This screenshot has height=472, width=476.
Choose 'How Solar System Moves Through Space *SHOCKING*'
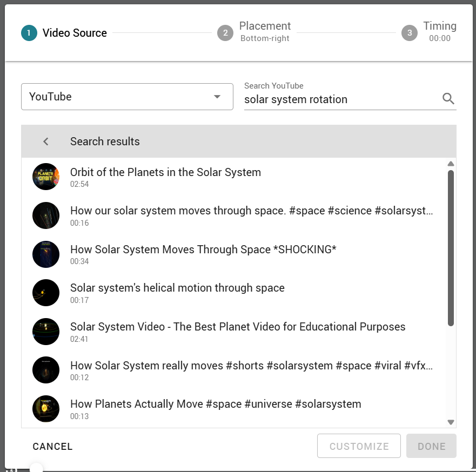tap(239, 254)
